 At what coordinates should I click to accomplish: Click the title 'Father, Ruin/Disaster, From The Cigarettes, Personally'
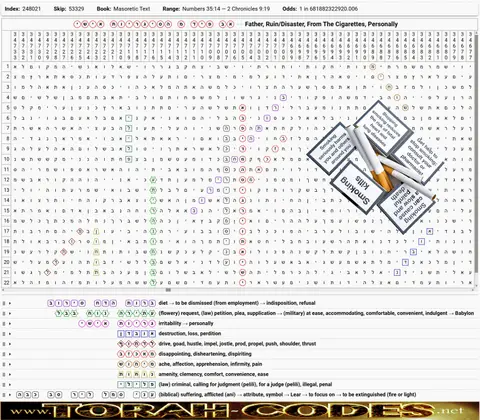pyautogui.click(x=321, y=24)
